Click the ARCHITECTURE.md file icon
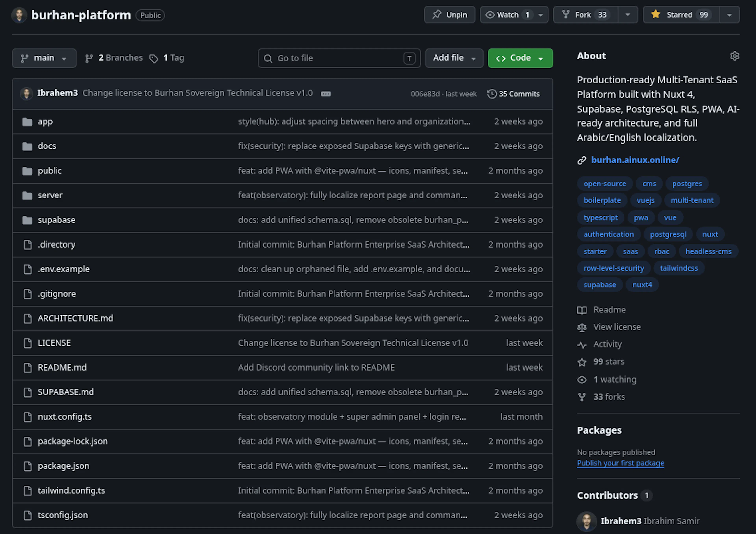The width and height of the screenshot is (756, 534). tap(28, 318)
